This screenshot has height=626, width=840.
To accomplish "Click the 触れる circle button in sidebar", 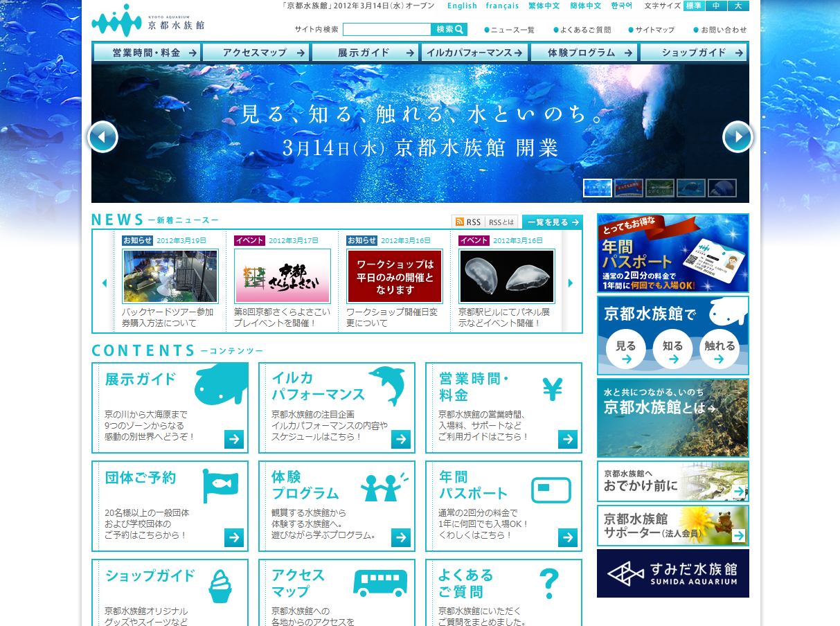I will pos(720,348).
